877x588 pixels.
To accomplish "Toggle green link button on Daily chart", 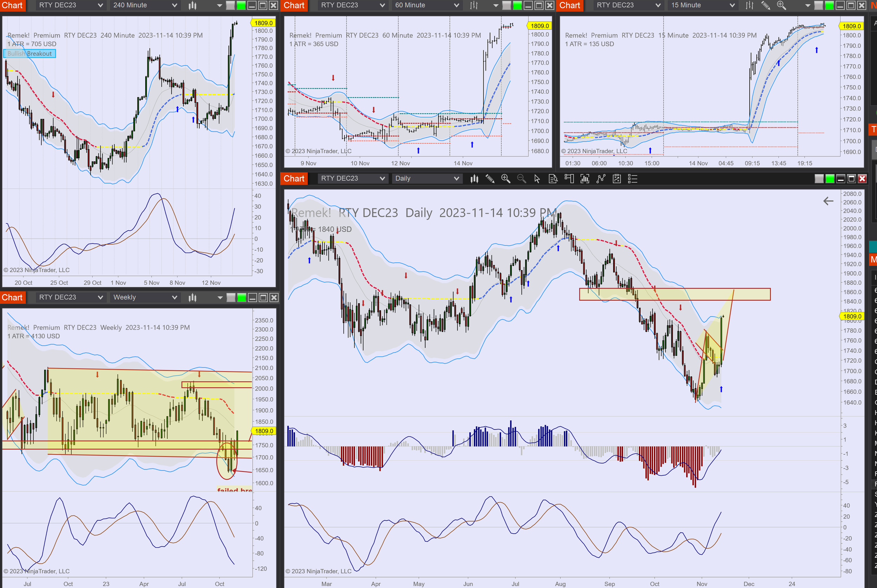I will [x=830, y=179].
